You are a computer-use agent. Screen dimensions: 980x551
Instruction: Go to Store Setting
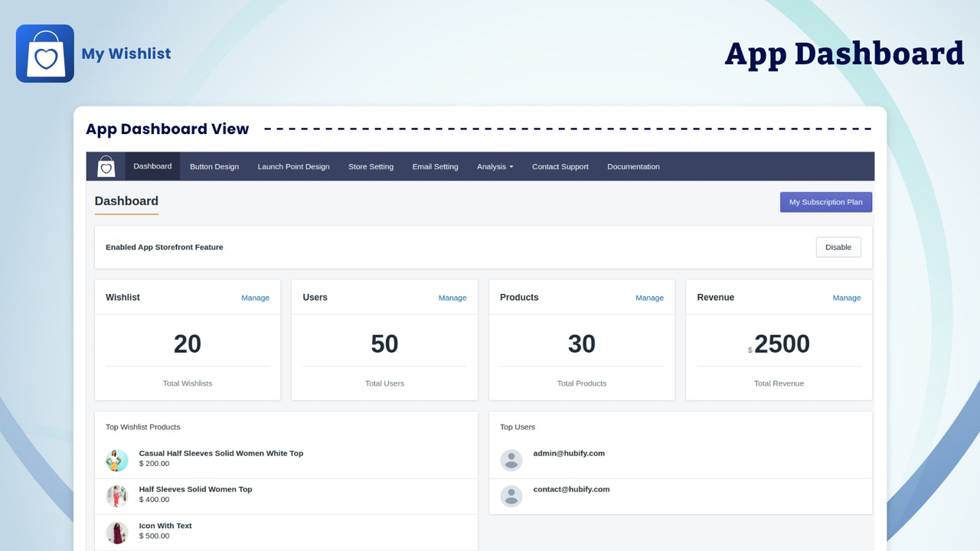[371, 166]
